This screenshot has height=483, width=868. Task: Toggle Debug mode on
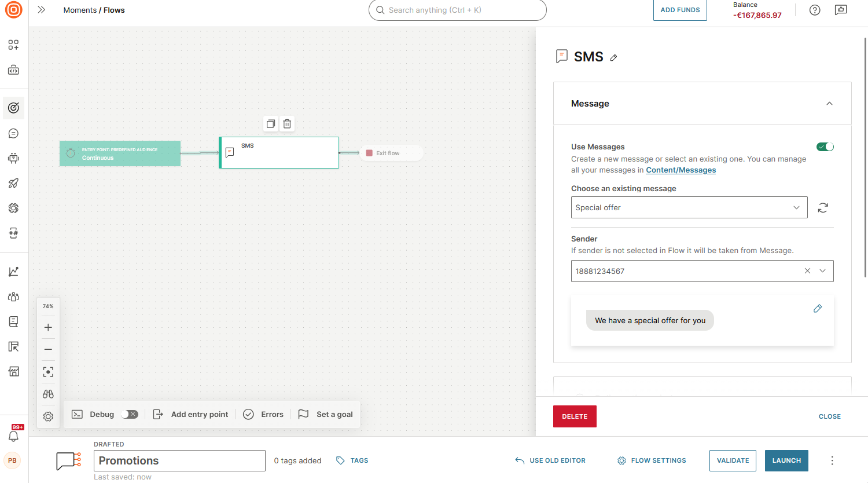point(130,414)
